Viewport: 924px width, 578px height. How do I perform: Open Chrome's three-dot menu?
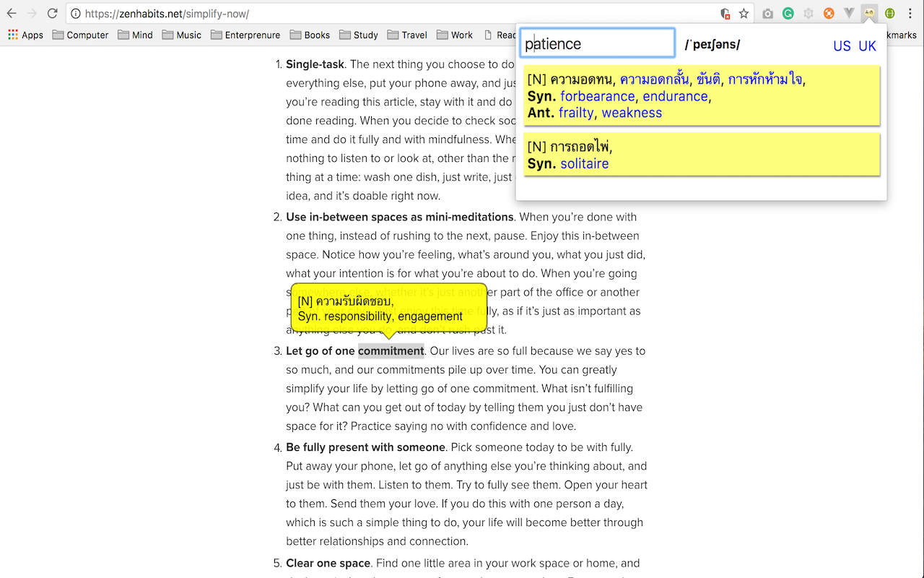(x=910, y=13)
